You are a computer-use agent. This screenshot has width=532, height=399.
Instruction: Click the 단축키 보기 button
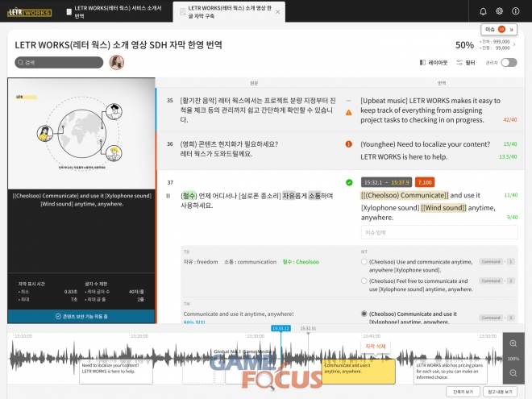pyautogui.click(x=463, y=392)
